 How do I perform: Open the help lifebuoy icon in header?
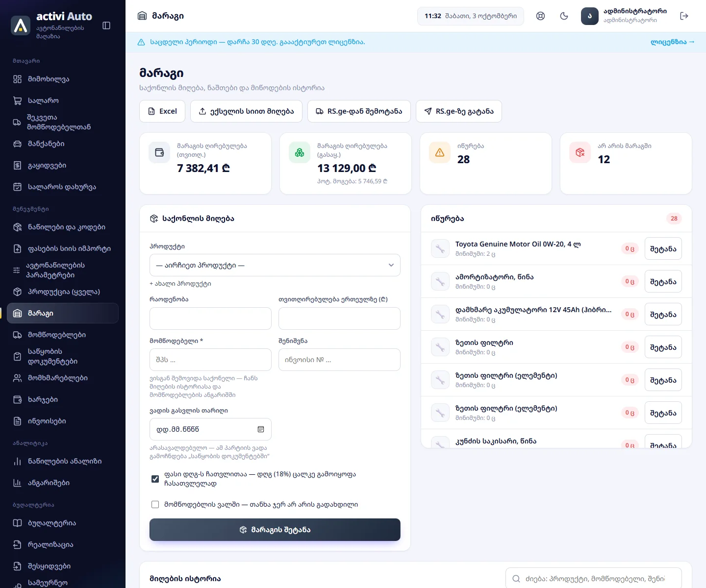(540, 16)
